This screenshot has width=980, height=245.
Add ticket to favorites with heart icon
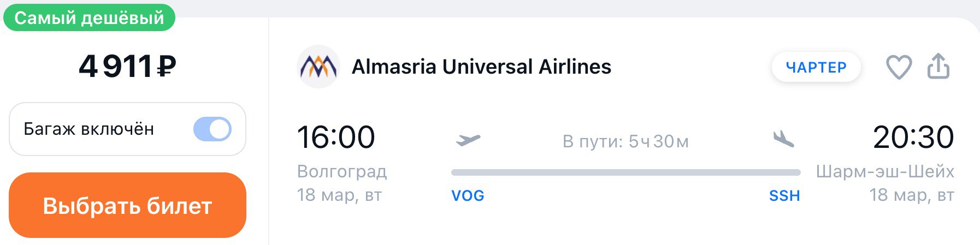coord(899,67)
